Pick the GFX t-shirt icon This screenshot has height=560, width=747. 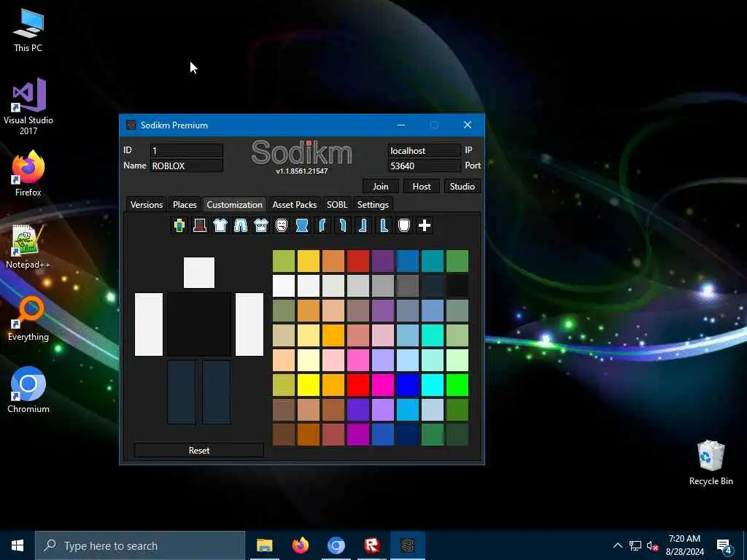coord(261,225)
